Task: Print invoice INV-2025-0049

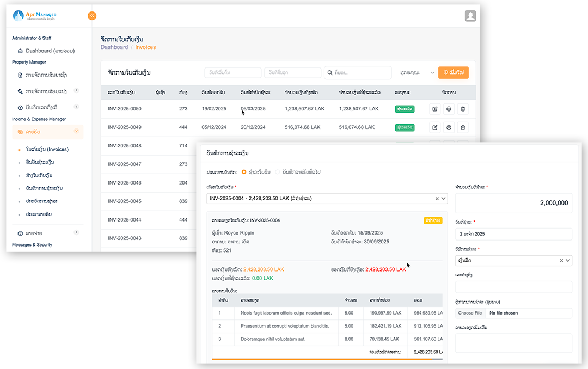Action: point(449,127)
